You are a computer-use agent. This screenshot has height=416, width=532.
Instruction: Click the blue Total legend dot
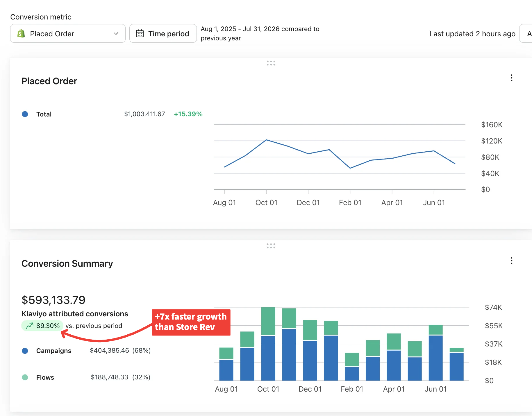click(25, 114)
